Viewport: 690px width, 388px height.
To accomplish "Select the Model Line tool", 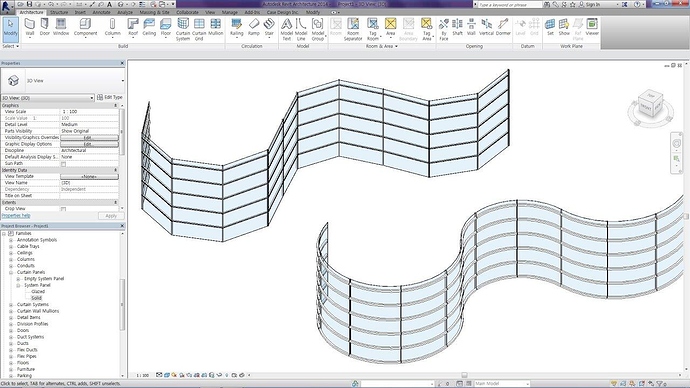I will coord(301,29).
